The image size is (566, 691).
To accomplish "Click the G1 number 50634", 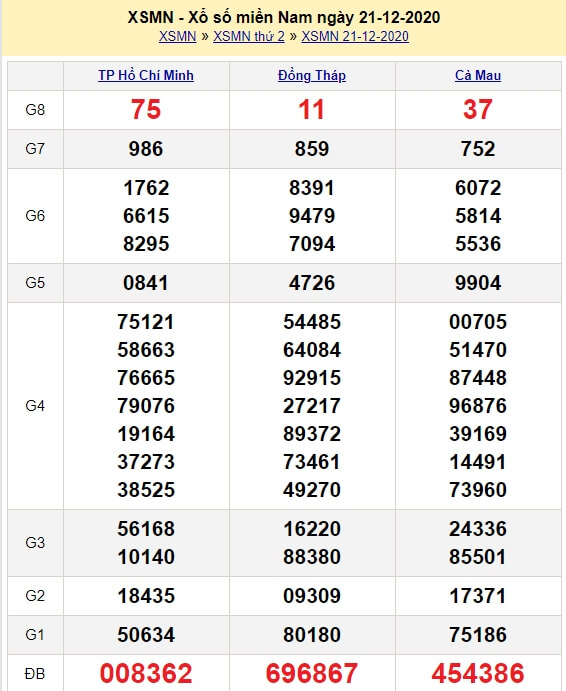I will (x=146, y=635).
